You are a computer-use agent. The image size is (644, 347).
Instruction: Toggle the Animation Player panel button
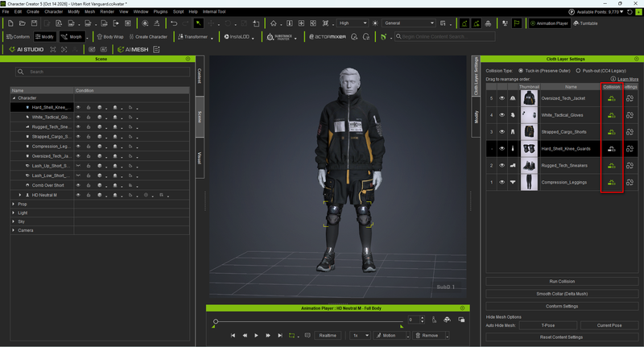coord(549,23)
